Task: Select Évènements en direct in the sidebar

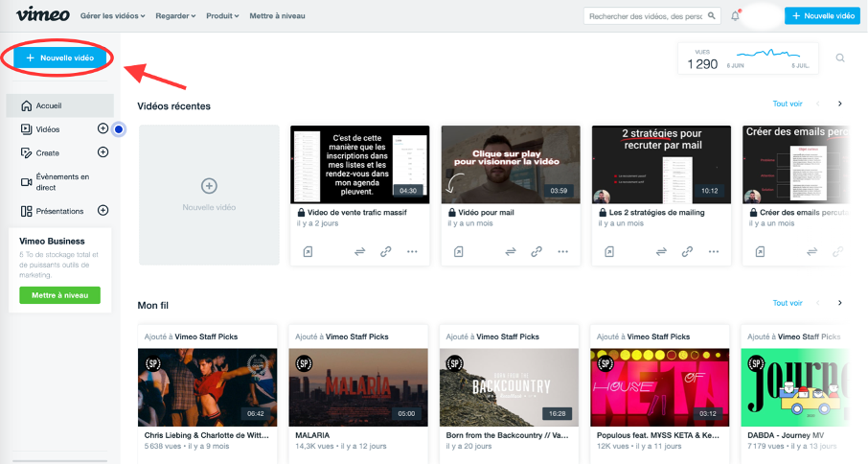Action: point(56,181)
